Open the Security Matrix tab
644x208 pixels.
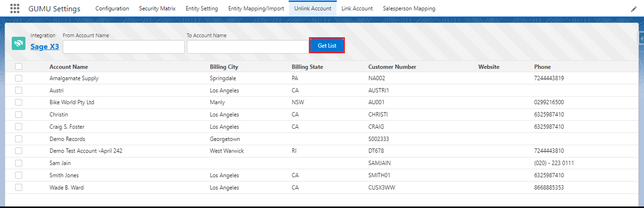(x=156, y=9)
